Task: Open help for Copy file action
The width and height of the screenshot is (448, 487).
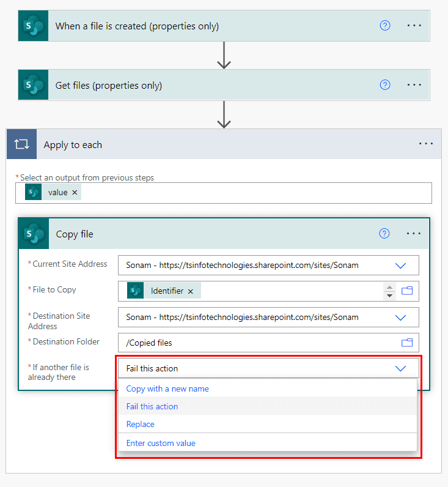Action: (384, 234)
